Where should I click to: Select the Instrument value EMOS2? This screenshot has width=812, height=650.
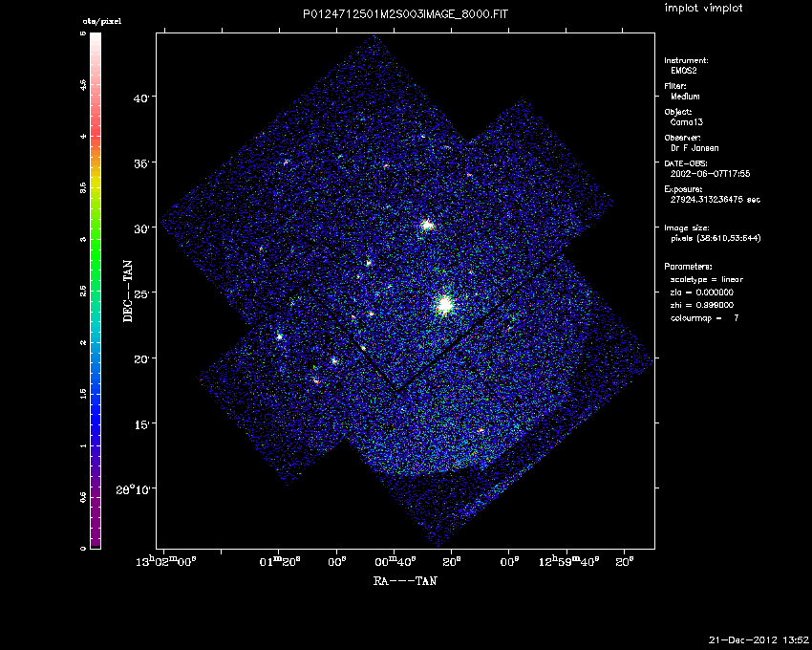684,71
